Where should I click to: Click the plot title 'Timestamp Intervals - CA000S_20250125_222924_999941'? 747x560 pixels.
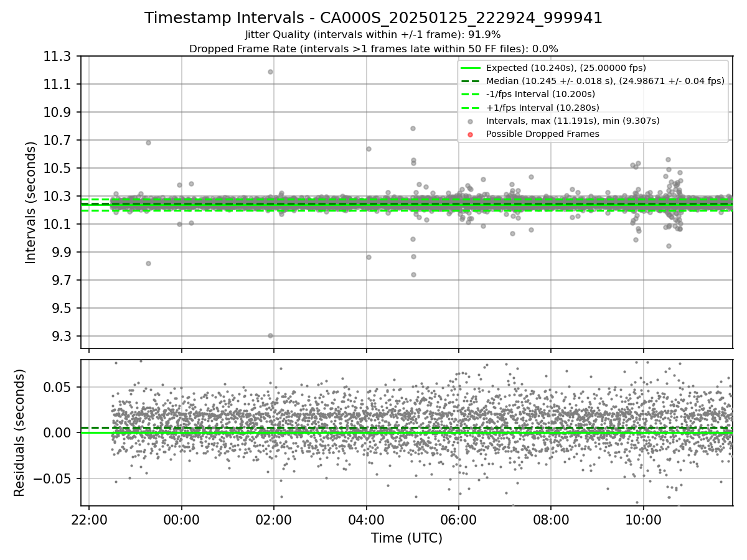click(374, 18)
